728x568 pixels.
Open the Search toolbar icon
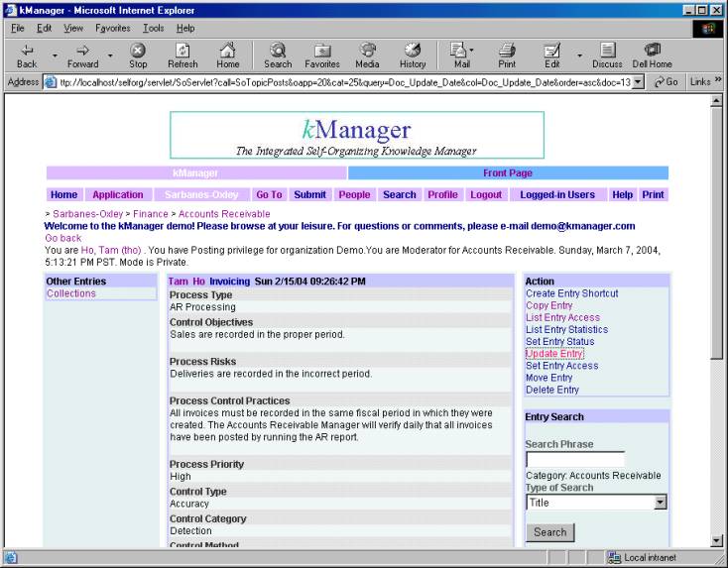coord(278,51)
